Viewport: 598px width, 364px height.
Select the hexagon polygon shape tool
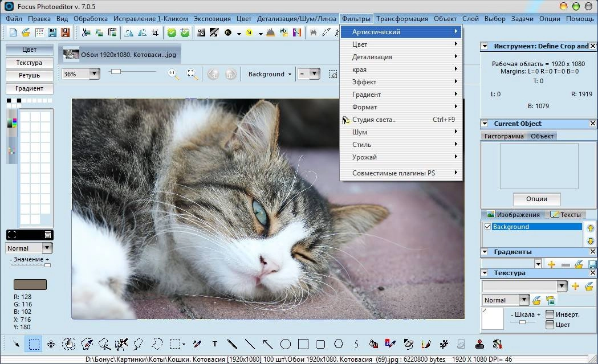(x=338, y=344)
